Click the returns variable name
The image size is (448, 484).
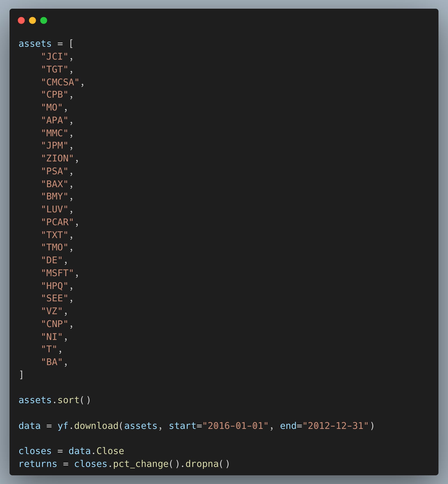(38, 464)
